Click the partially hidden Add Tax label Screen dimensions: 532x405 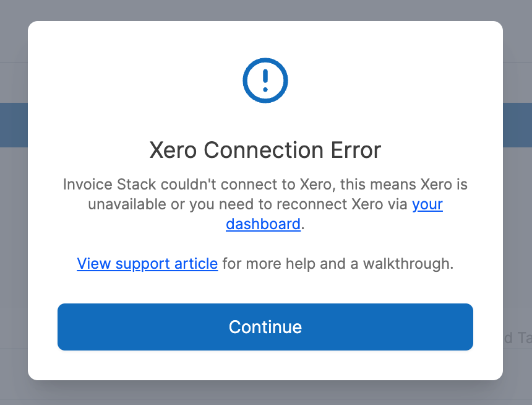(x=520, y=338)
